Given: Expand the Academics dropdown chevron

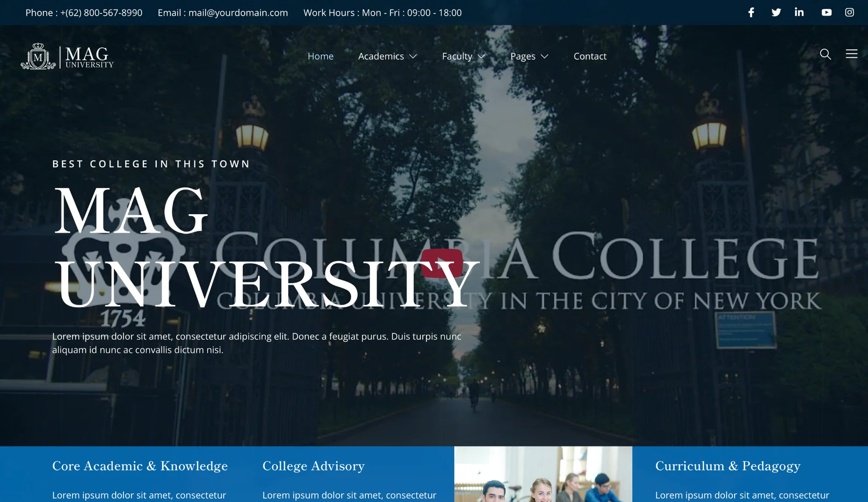Looking at the screenshot, I should coord(413,56).
